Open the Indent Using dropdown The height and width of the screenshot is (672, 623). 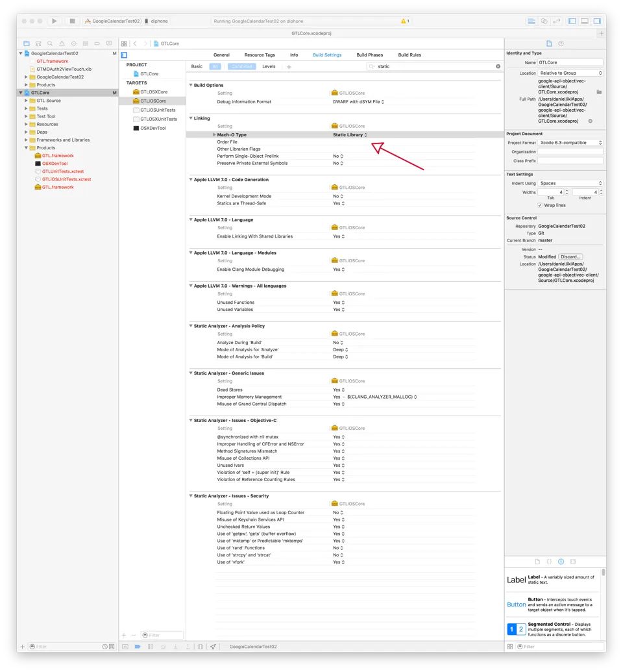[570, 183]
